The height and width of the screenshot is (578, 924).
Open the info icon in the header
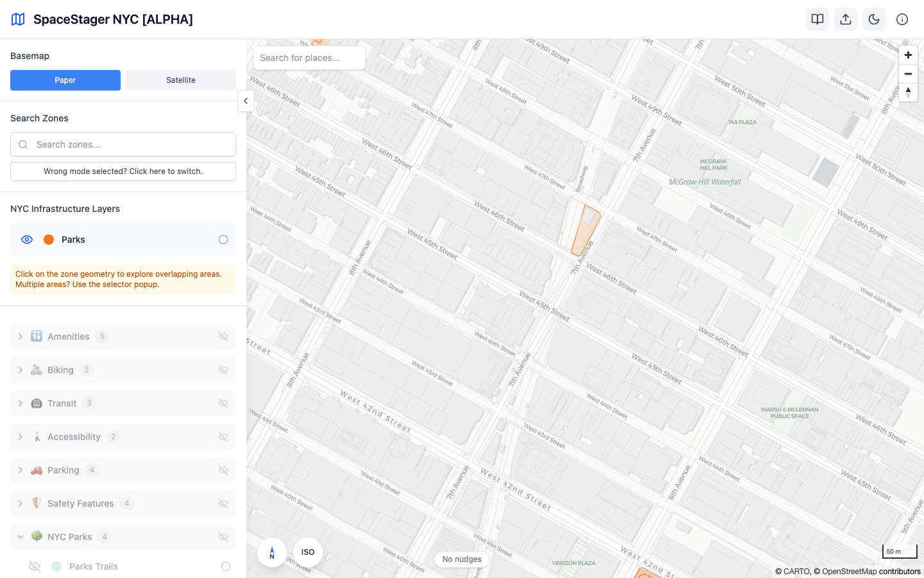coord(902,19)
